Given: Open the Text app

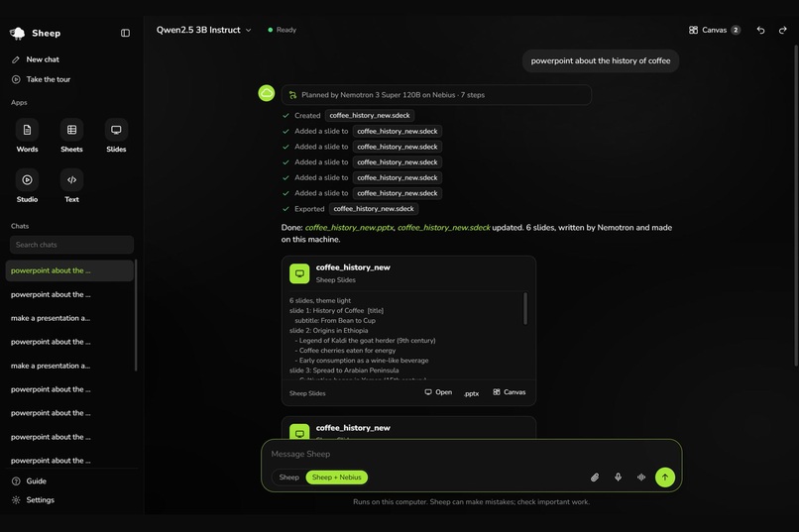Looking at the screenshot, I should click(71, 186).
